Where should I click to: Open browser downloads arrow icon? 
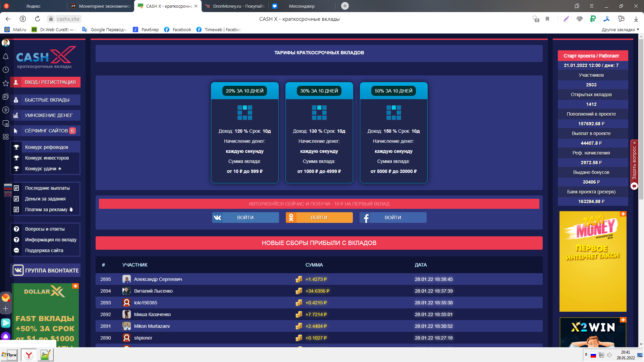pos(636,19)
